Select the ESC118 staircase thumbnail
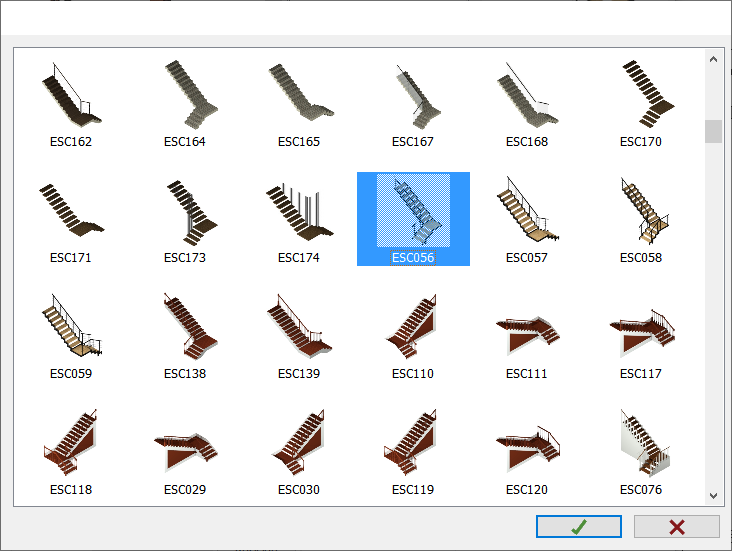Screen dimensions: 732x551 71,443
